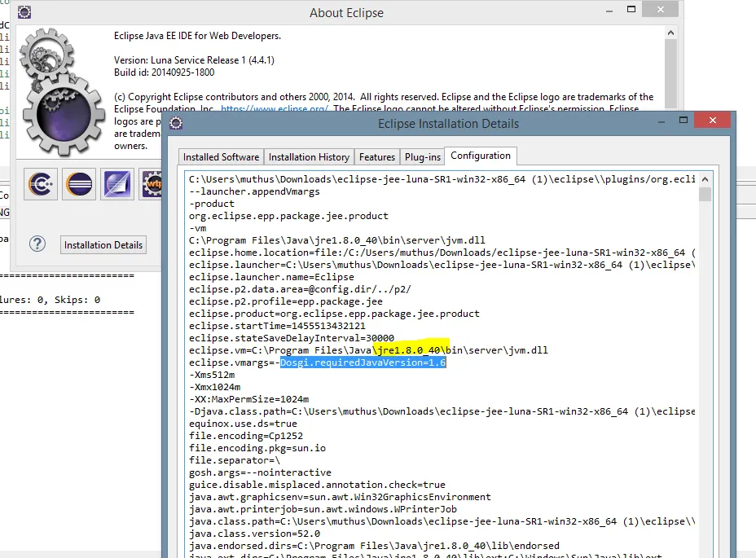Click the line 'guice.disable.misplaced.annotation.check=true'
756x558 pixels.
click(317, 484)
